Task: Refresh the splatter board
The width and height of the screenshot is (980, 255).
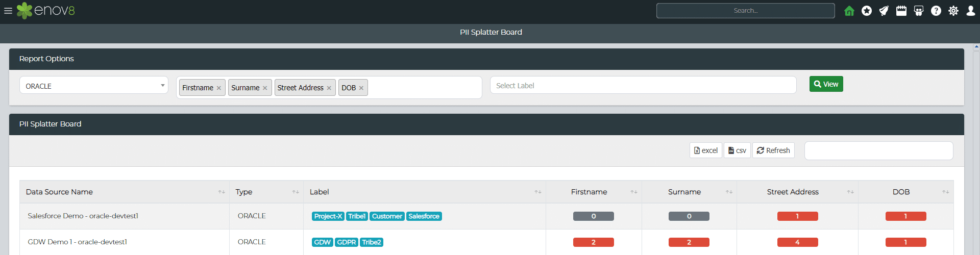Action: 773,150
